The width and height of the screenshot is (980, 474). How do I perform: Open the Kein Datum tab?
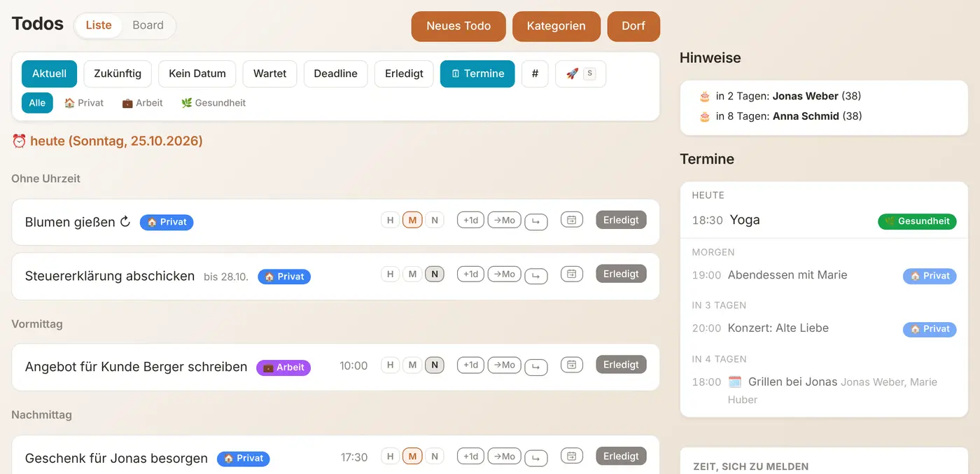click(197, 74)
